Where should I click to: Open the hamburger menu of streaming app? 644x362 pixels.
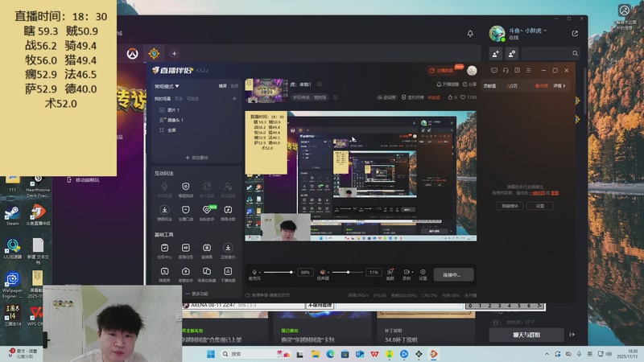[529, 71]
